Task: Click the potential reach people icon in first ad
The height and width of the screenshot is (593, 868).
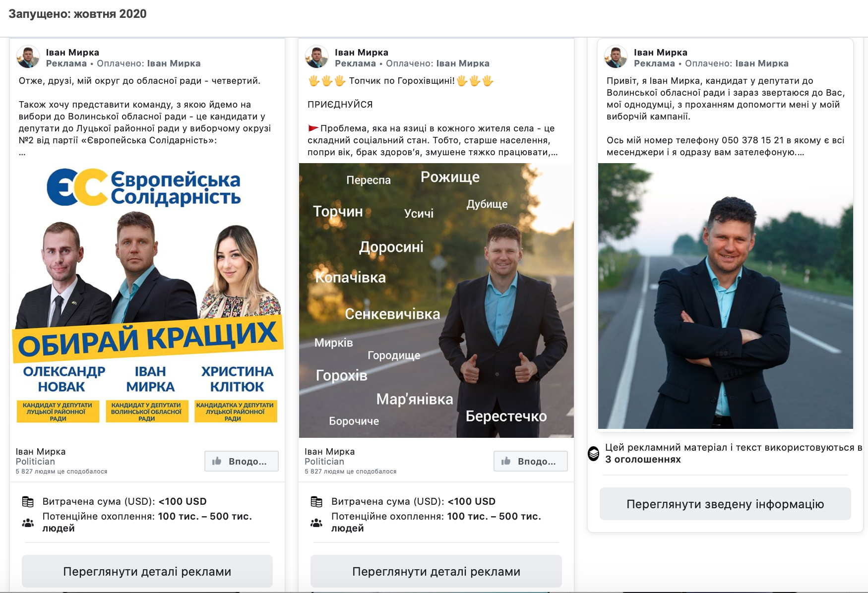Action: (x=28, y=523)
